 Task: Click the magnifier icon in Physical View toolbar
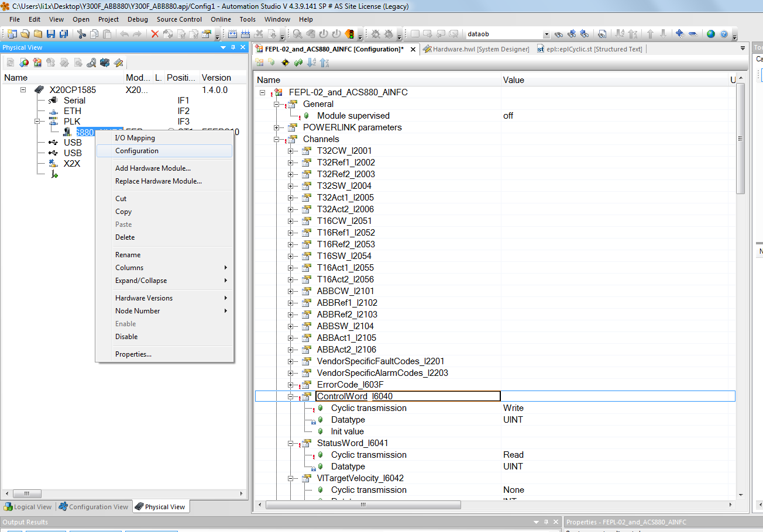[91, 63]
